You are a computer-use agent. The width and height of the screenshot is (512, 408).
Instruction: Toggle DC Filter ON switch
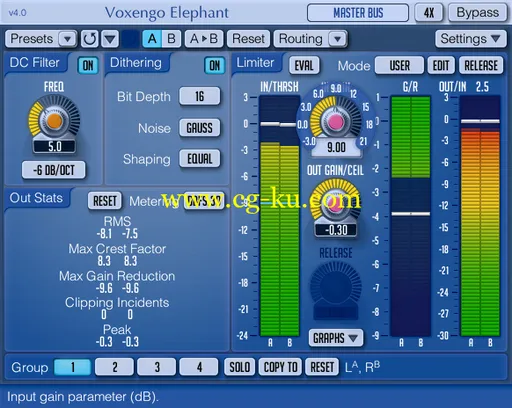(x=88, y=65)
